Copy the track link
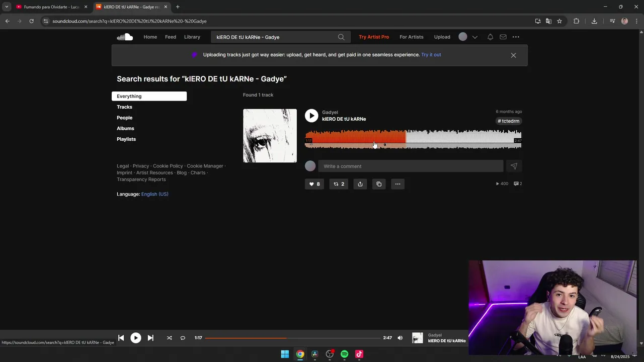This screenshot has width=644, height=362. [x=379, y=184]
